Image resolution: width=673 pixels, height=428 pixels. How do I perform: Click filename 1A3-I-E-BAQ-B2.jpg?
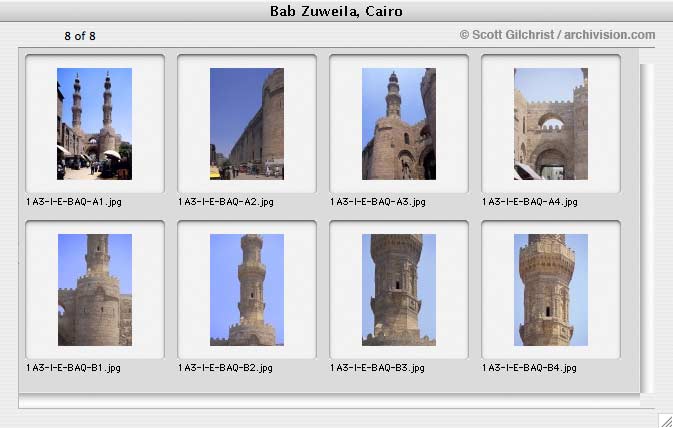click(x=225, y=368)
